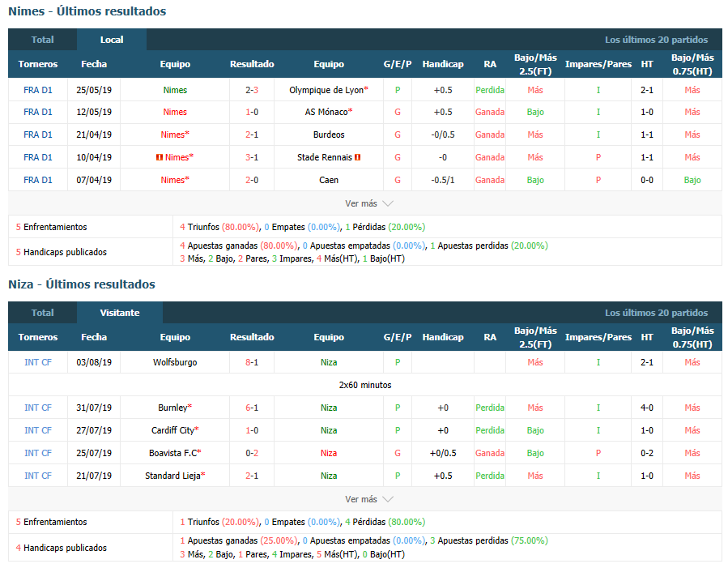Click Niza - Últimos resultados heading

click(x=82, y=284)
